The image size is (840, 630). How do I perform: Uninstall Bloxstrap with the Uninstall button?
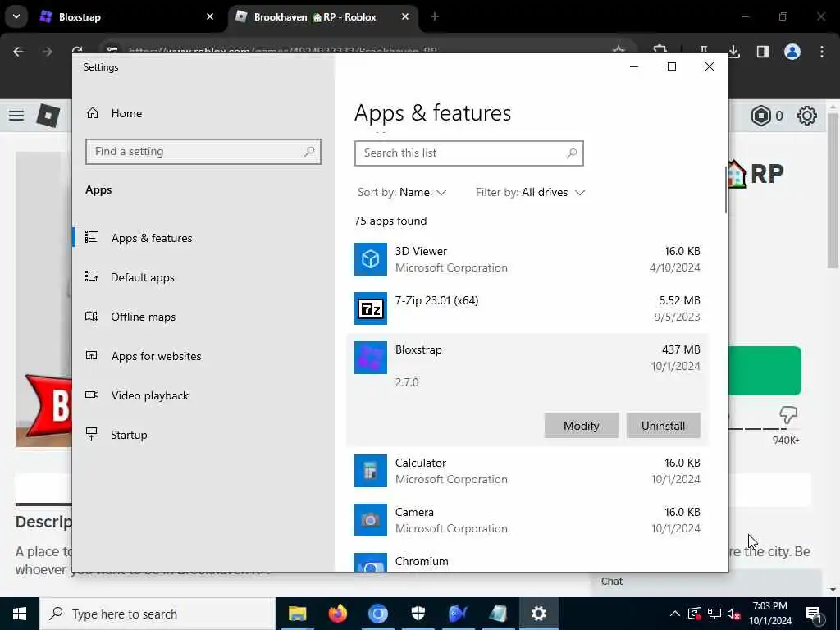pos(663,426)
